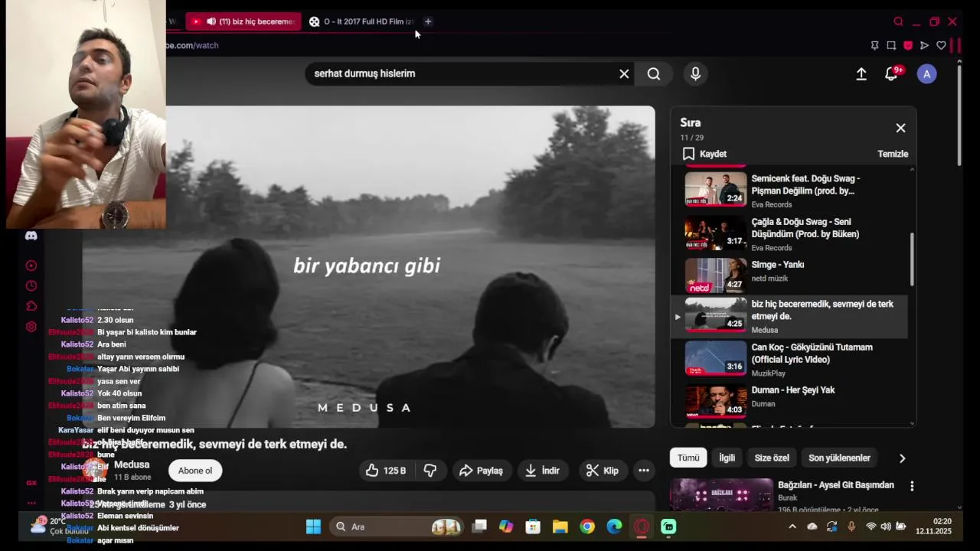
Task: Clear the YouTube search box with X
Action: tap(624, 73)
